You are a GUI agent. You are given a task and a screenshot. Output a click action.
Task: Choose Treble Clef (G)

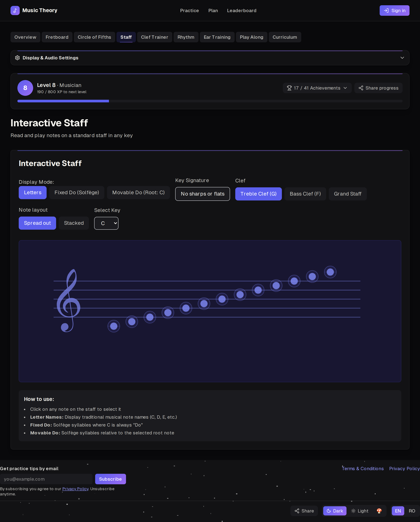pyautogui.click(x=258, y=194)
